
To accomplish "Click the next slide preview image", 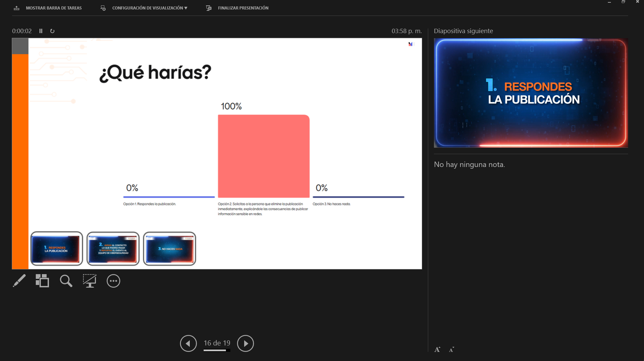I will coord(531,93).
